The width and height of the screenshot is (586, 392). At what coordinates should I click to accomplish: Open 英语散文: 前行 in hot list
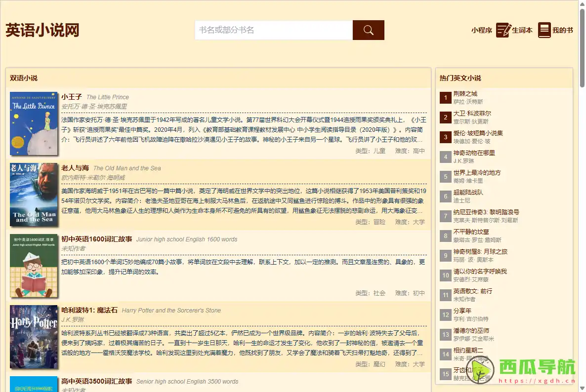pos(473,291)
